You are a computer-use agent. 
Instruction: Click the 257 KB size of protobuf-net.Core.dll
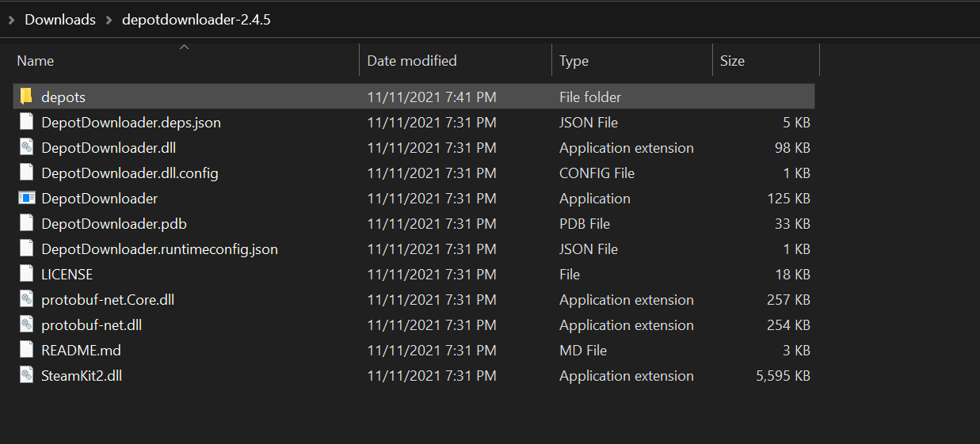[x=788, y=300]
